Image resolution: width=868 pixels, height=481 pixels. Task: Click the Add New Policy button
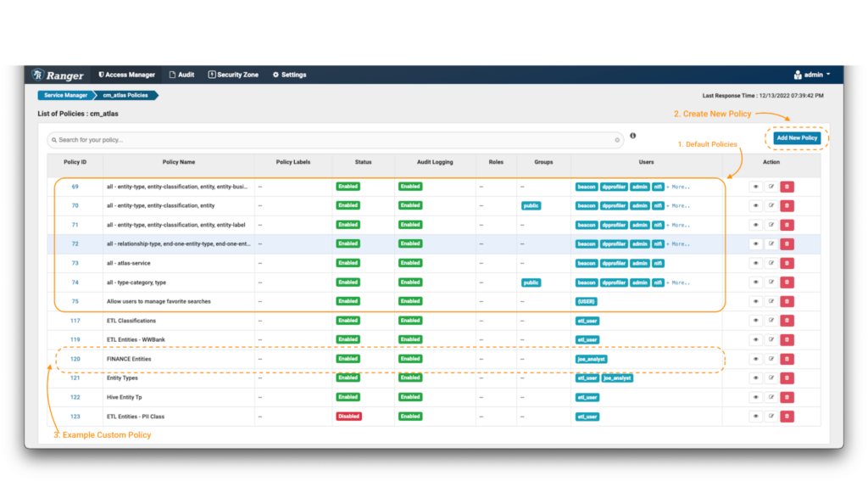[x=796, y=137]
